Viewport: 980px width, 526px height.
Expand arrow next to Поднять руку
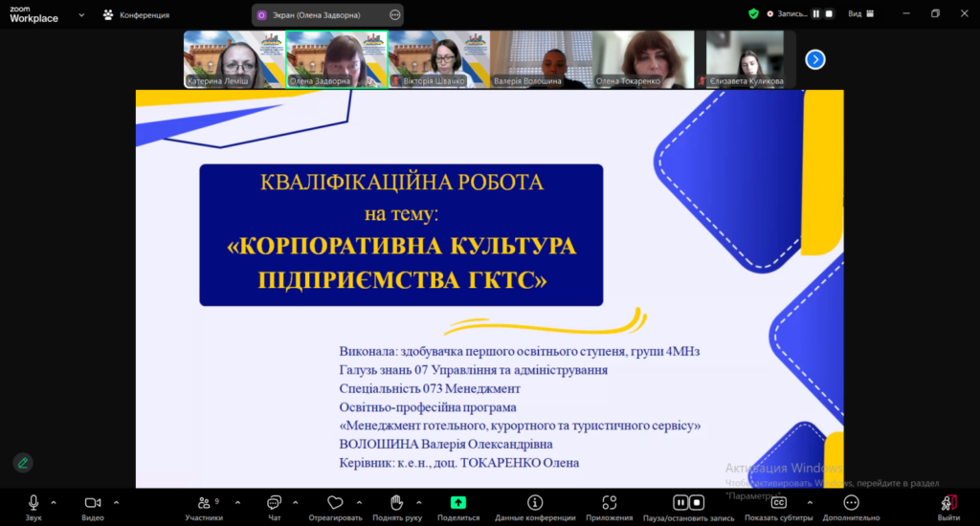click(x=419, y=502)
